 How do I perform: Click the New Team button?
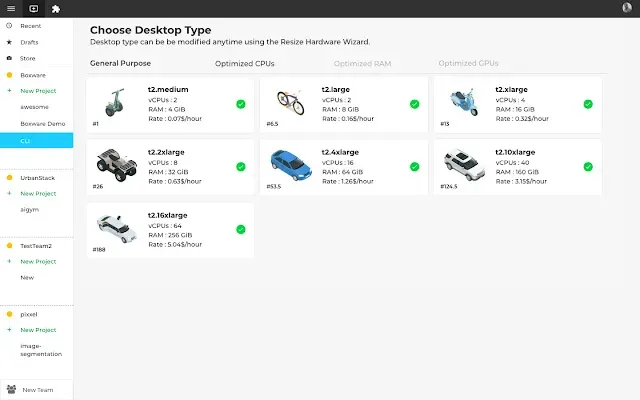37,390
